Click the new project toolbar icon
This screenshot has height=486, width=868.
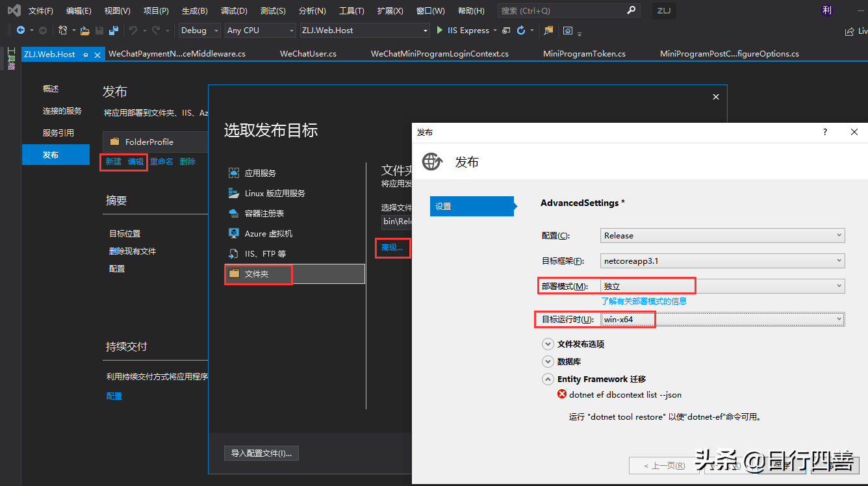63,31
